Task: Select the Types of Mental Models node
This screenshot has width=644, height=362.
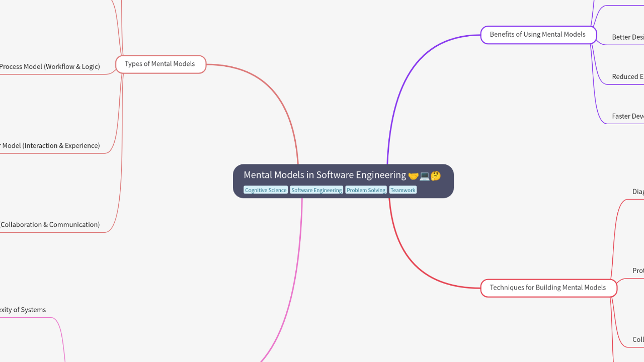Action: tap(160, 64)
